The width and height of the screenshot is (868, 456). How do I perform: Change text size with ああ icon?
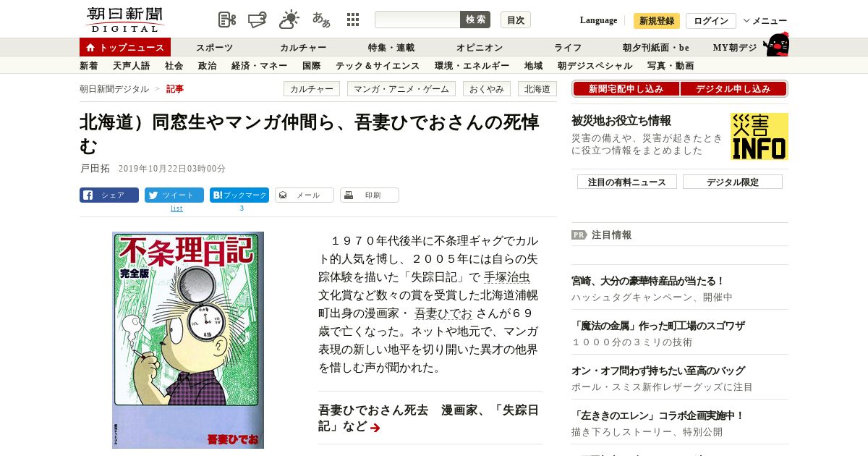click(x=321, y=20)
